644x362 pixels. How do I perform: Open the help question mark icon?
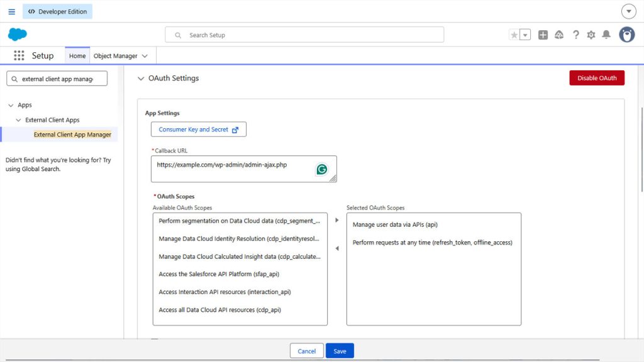576,35
